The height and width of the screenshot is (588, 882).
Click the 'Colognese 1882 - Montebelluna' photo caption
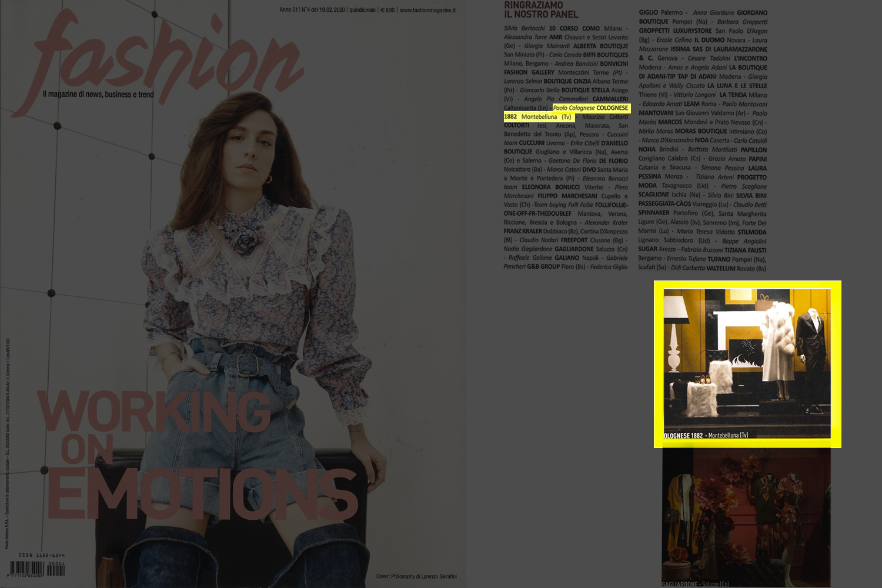[x=706, y=436]
